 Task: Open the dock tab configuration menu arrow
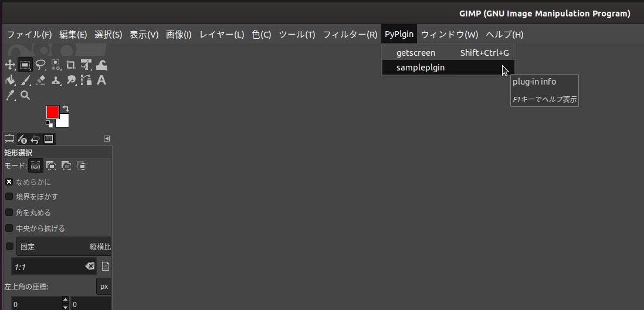point(107,139)
